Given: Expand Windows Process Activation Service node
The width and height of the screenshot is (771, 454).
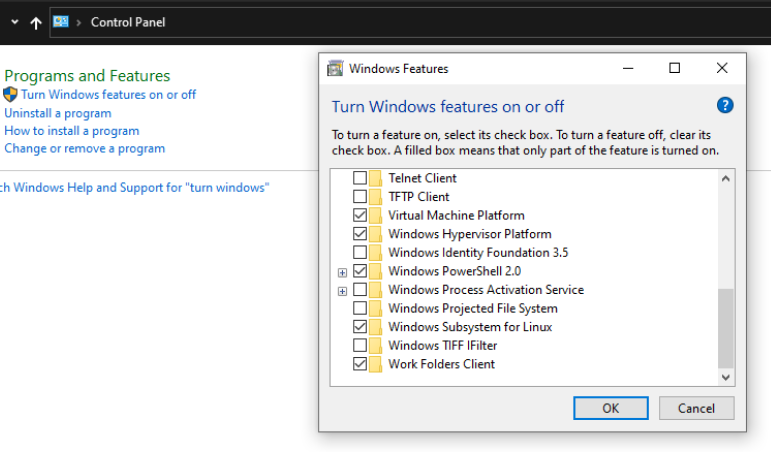Looking at the screenshot, I should tap(342, 290).
